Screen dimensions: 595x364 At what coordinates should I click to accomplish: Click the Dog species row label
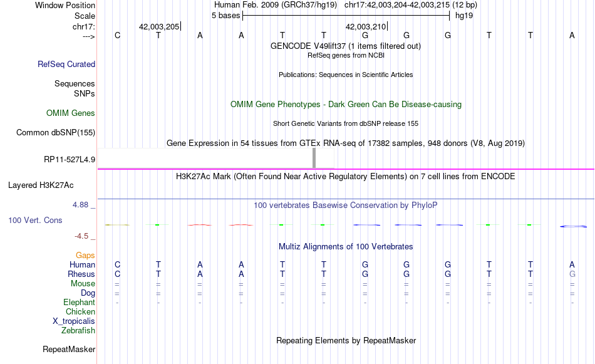pyautogui.click(x=88, y=293)
